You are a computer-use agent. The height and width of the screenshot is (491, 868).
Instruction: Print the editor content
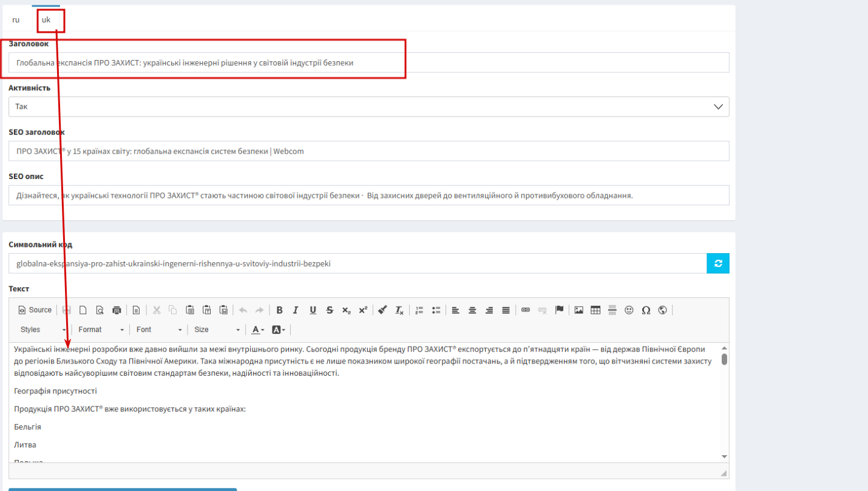click(x=117, y=310)
